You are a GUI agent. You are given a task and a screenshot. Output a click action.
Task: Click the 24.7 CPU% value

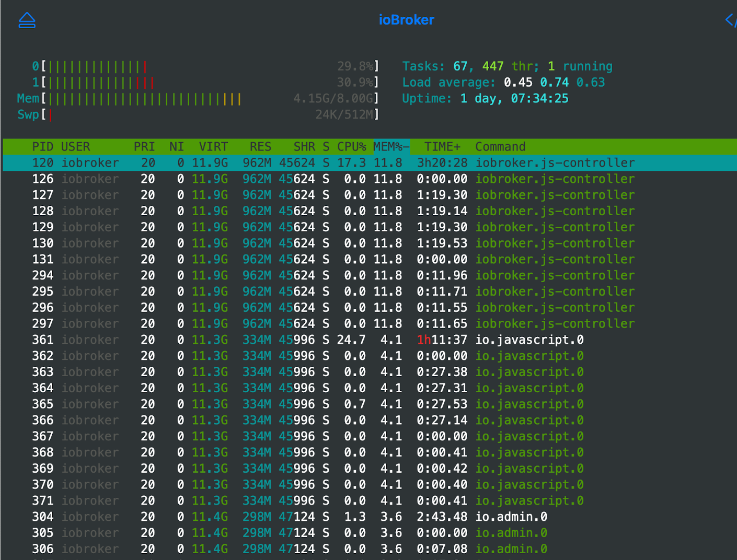(351, 340)
